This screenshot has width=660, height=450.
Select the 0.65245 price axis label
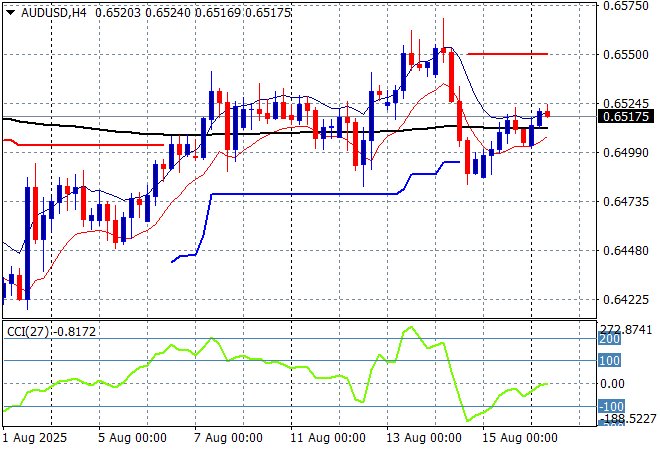coord(626,104)
